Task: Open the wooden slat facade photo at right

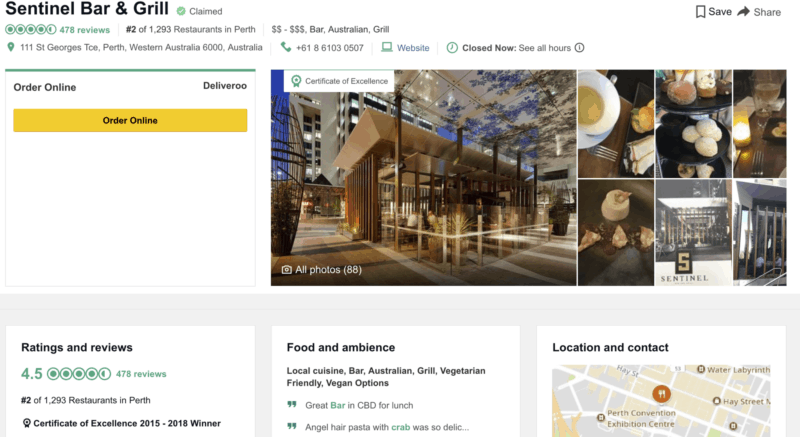Action: pyautogui.click(x=760, y=233)
